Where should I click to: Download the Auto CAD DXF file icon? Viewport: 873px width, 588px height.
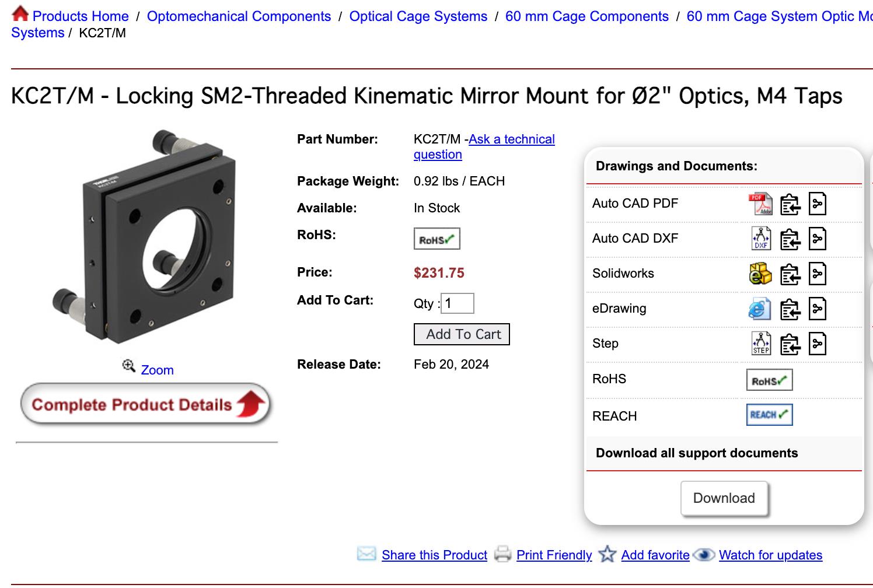tap(761, 239)
